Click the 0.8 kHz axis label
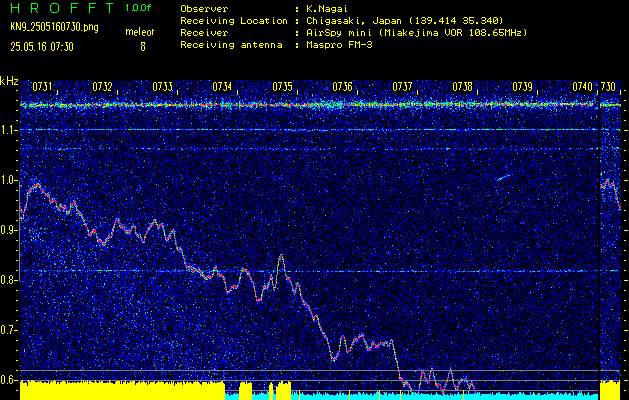Viewport: 629px width, 400px height. [9, 280]
